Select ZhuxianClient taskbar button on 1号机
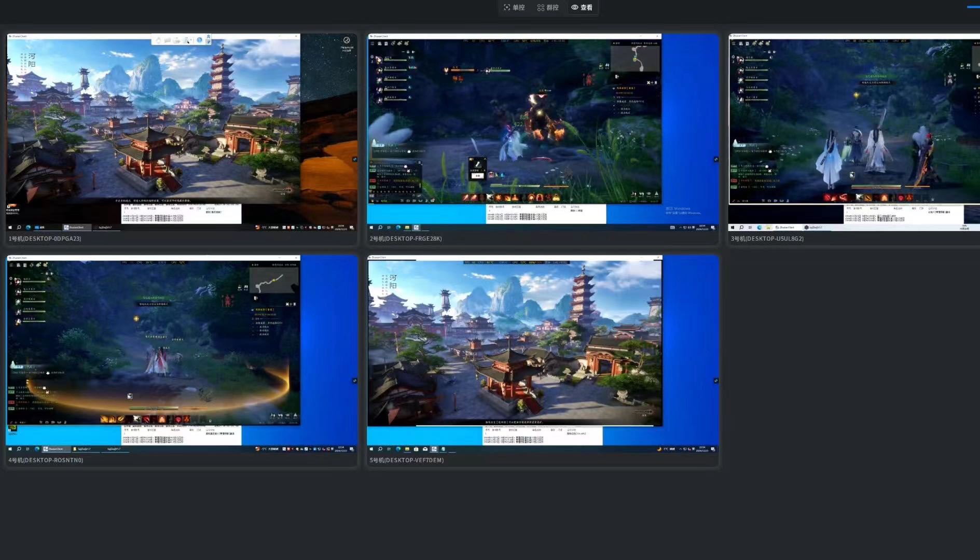The width and height of the screenshot is (980, 560). tap(76, 227)
